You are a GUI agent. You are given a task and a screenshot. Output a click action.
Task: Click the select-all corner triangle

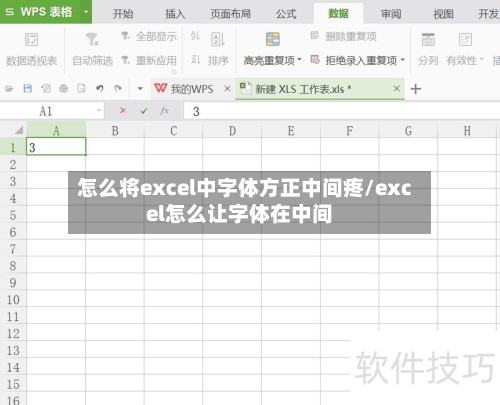pyautogui.click(x=19, y=130)
